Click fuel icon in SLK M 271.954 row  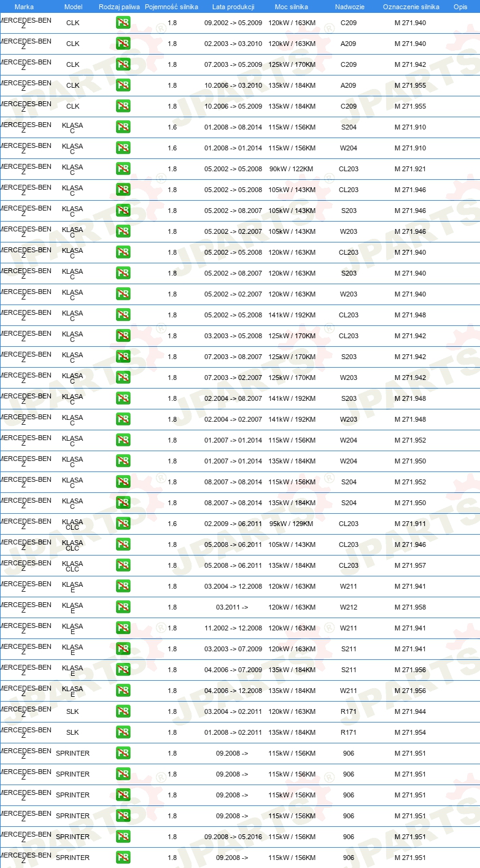tap(123, 732)
